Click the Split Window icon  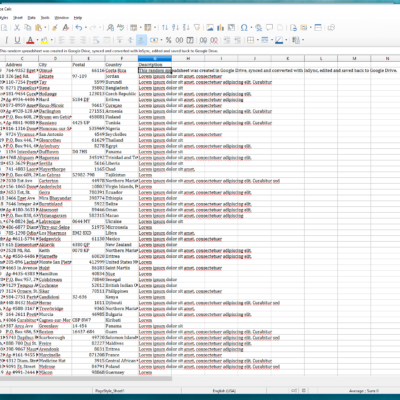tap(318, 28)
